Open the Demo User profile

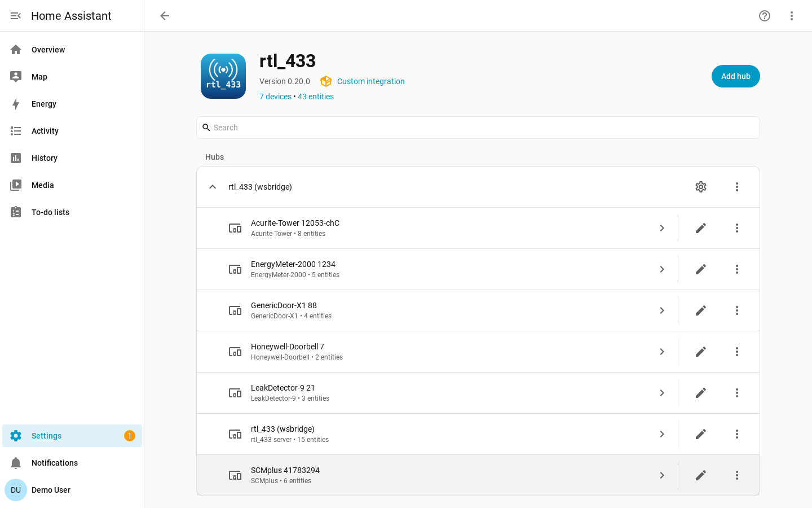click(72, 490)
